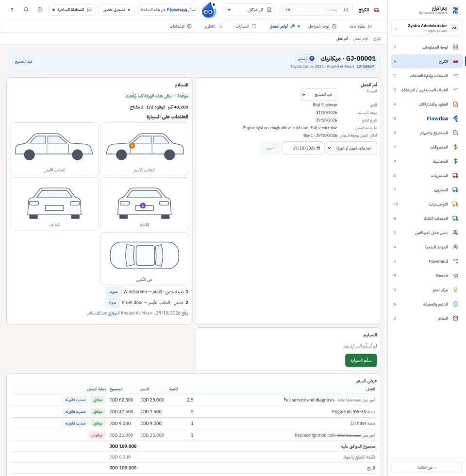Switch to Reports (التقارير) tab
This screenshot has height=476, width=466.
click(213, 26)
